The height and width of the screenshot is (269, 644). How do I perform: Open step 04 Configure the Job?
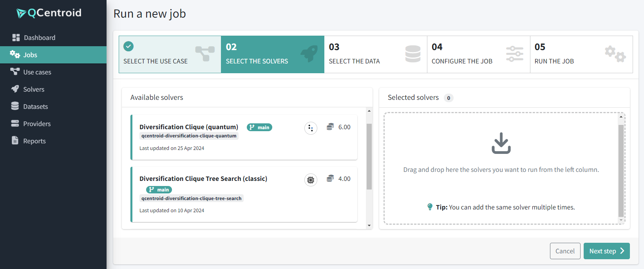(x=478, y=54)
